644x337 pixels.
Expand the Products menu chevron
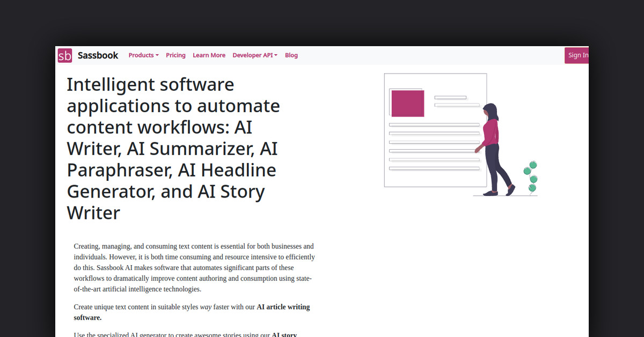click(x=157, y=55)
